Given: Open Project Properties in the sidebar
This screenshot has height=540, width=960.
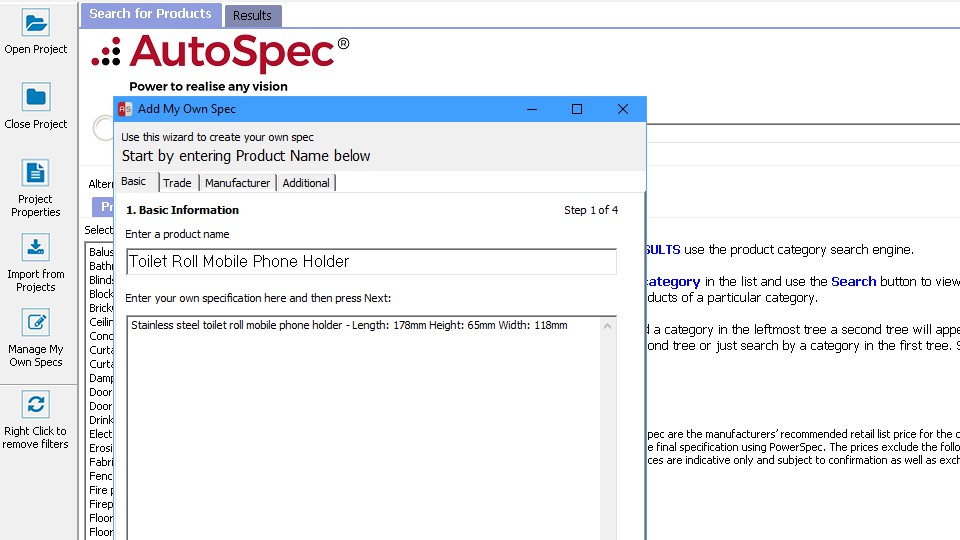Looking at the screenshot, I should (36, 188).
